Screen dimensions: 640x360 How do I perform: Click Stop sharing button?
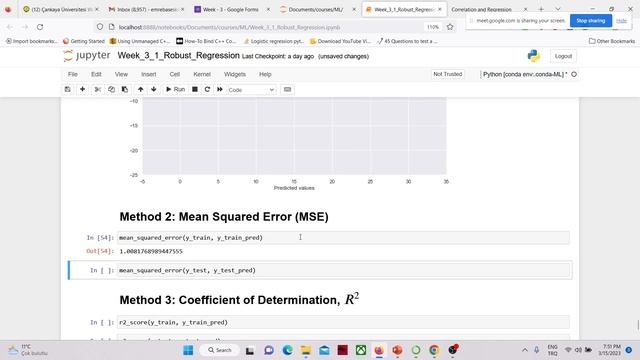pyautogui.click(x=591, y=20)
